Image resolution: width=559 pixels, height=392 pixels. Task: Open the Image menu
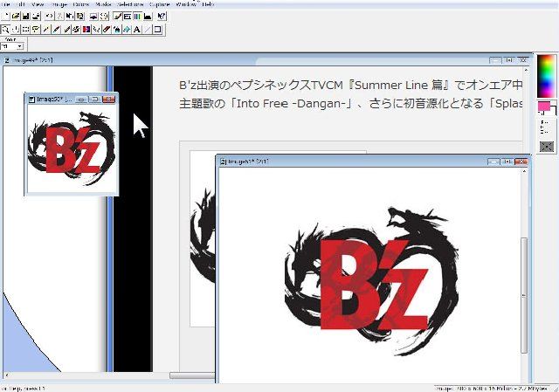[x=59, y=4]
